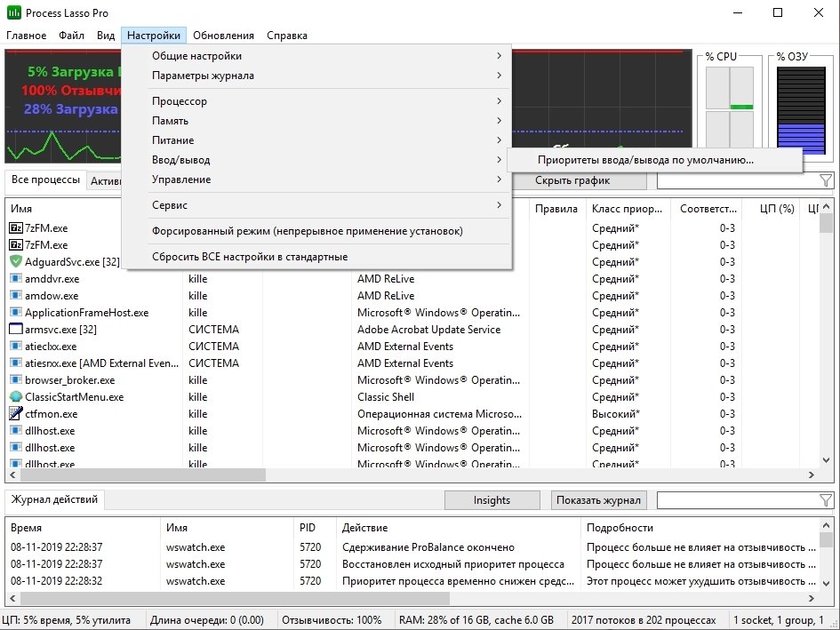The height and width of the screenshot is (630, 840).
Task: Click the first 7zFM.exe process icon
Action: [16, 227]
